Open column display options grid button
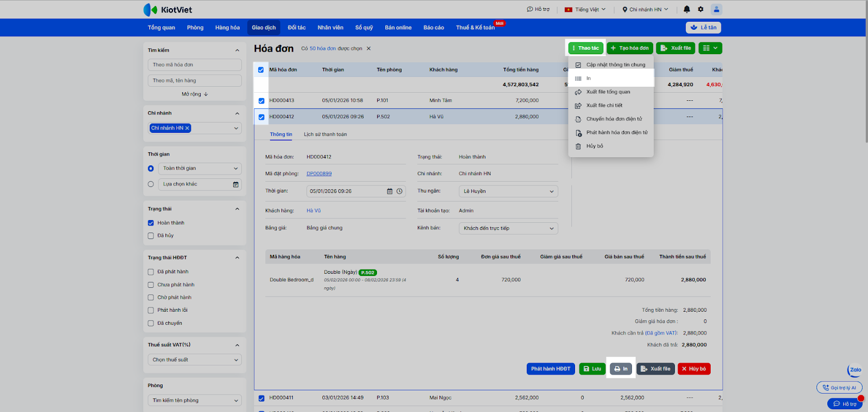868x412 pixels. (710, 48)
